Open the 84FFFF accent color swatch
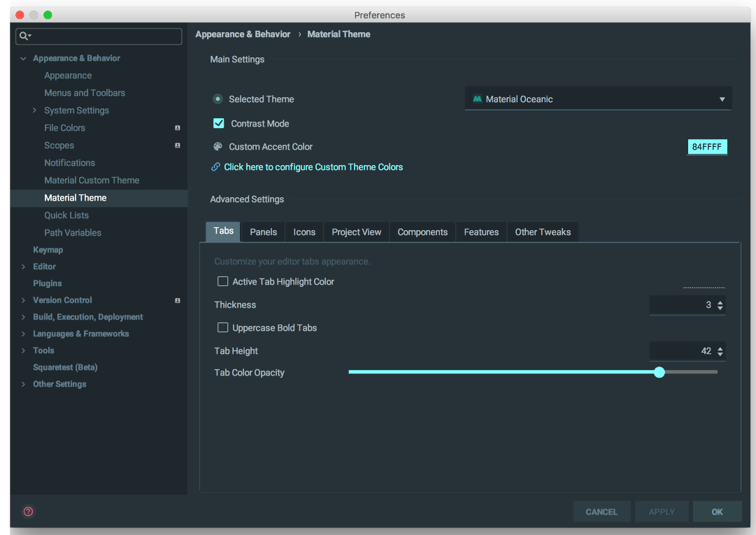This screenshot has width=756, height=535. [x=707, y=147]
